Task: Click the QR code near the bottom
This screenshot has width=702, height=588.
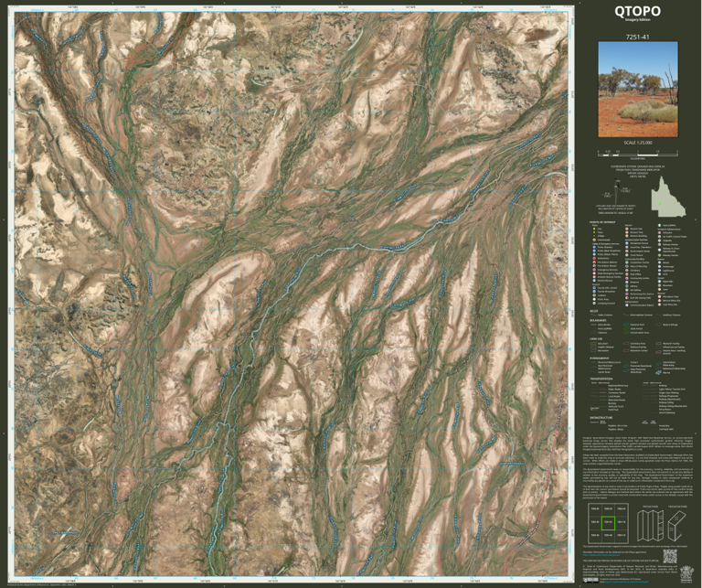Action: (670, 556)
